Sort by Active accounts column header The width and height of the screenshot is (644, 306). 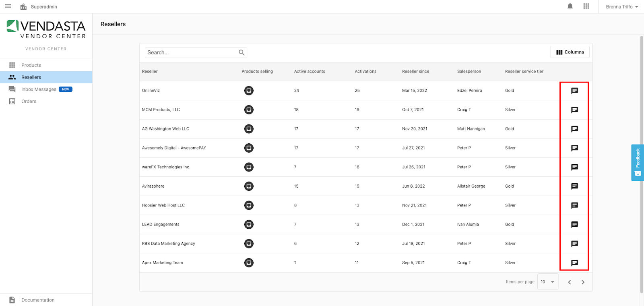(x=310, y=71)
